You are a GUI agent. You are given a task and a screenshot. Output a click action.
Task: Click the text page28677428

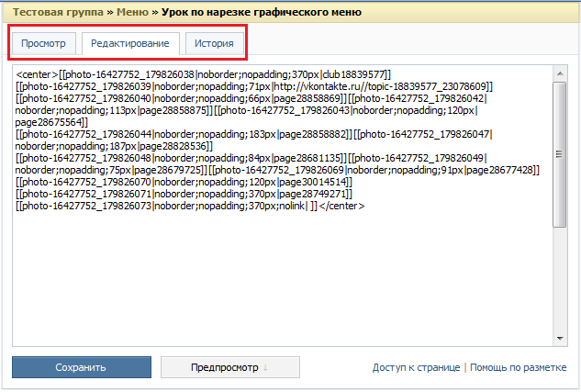pyautogui.click(x=499, y=170)
